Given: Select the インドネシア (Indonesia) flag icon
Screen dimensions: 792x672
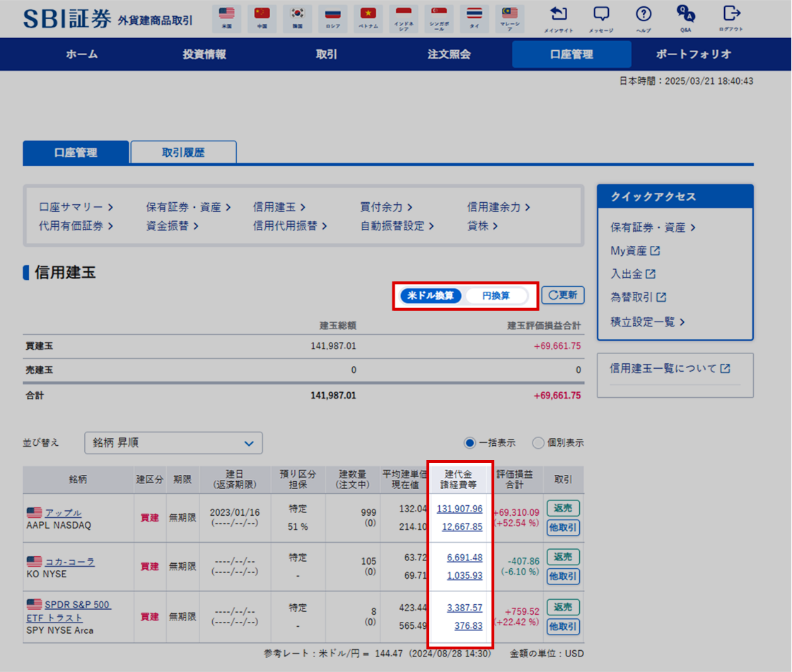Looking at the screenshot, I should [404, 18].
